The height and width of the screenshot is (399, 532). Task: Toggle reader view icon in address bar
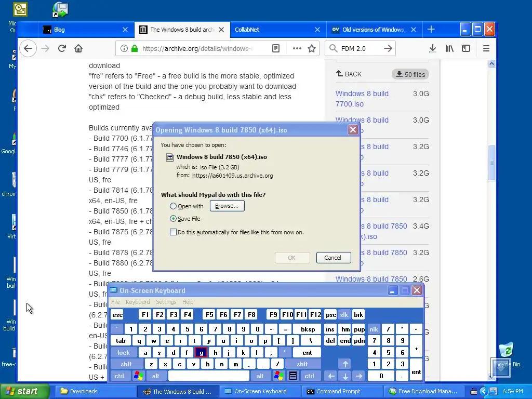(x=276, y=48)
